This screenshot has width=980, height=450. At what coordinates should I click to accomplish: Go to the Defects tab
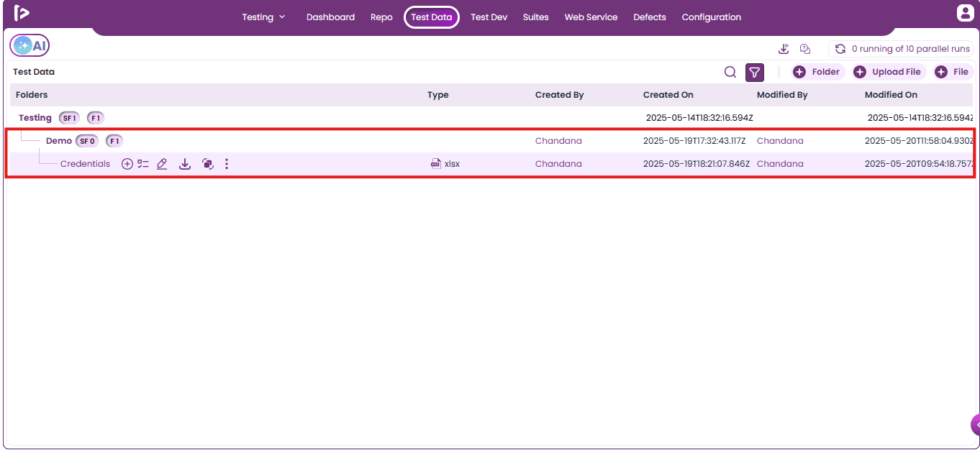tap(650, 17)
